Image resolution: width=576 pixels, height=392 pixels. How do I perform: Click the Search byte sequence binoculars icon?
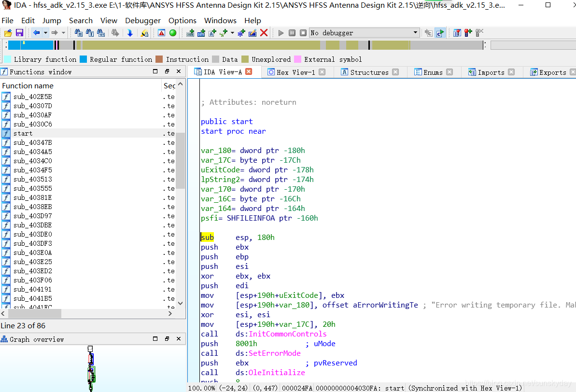pyautogui.click(x=101, y=33)
